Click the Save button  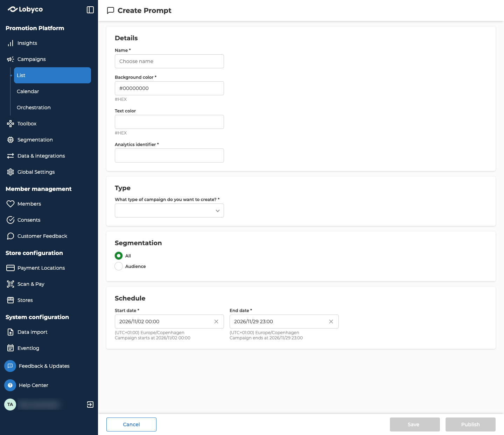click(415, 424)
